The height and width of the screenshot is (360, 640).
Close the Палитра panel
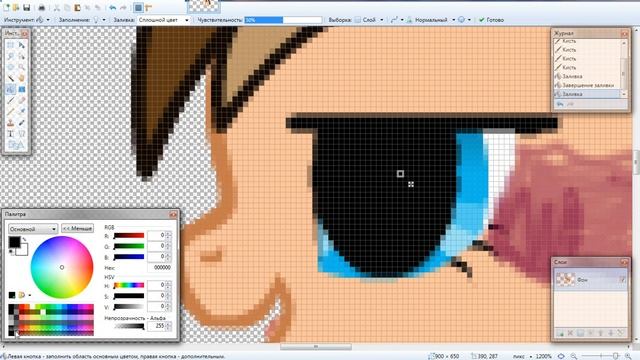point(173,214)
